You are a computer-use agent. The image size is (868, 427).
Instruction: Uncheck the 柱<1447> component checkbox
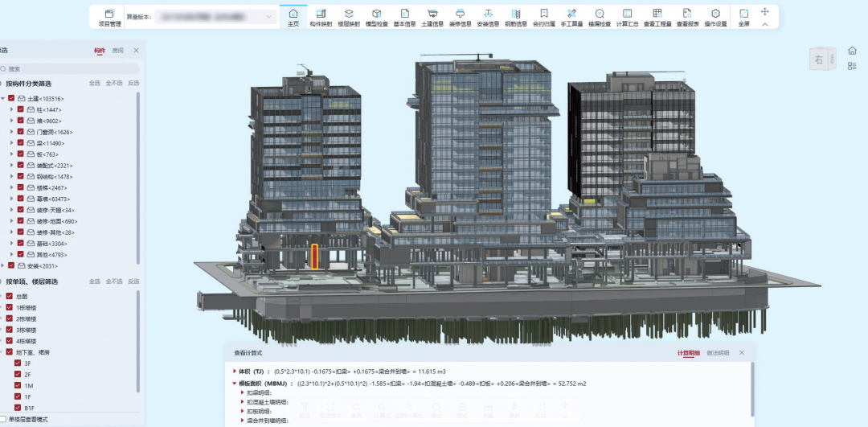point(21,109)
